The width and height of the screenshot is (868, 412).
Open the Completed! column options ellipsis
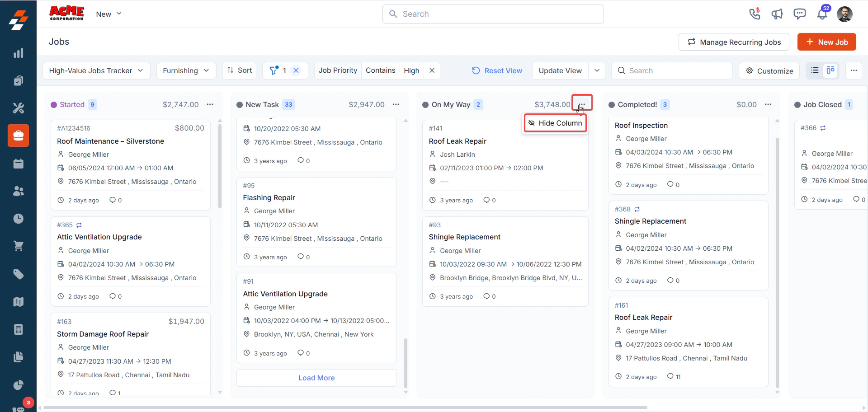768,104
